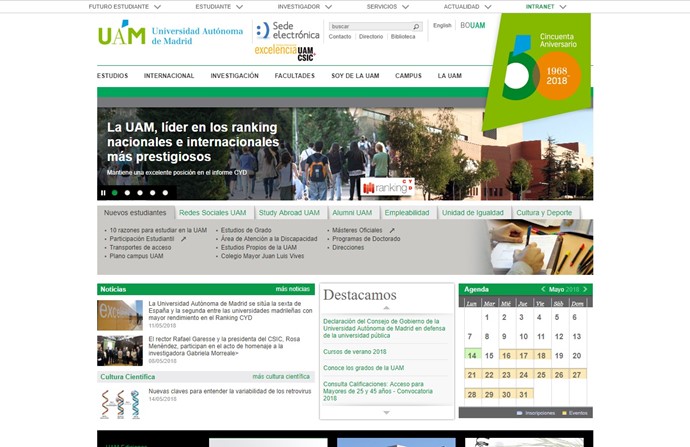
Task: Select day 14 in Agenda calendar
Action: [x=473, y=355]
